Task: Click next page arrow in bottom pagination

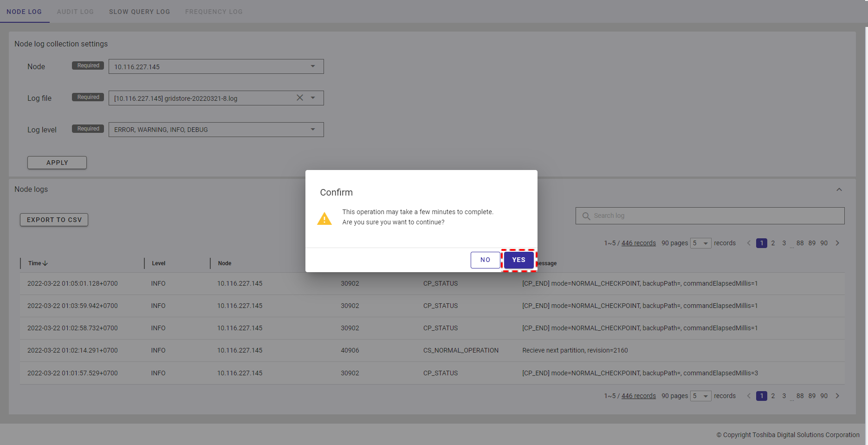Action: coord(837,396)
